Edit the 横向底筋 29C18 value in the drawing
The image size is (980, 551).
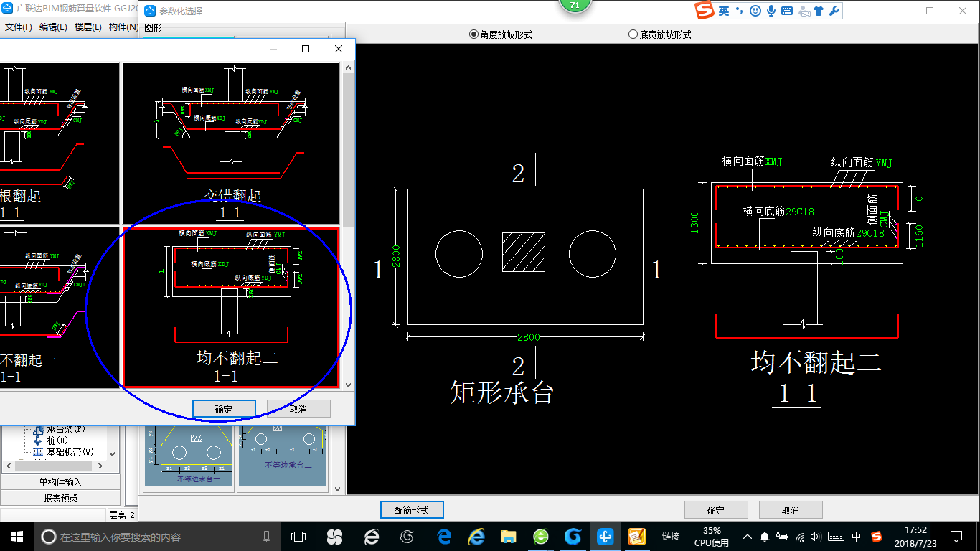pyautogui.click(x=800, y=212)
